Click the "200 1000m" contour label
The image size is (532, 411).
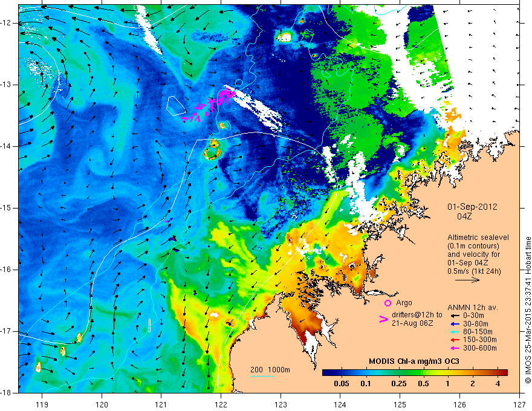(270, 370)
